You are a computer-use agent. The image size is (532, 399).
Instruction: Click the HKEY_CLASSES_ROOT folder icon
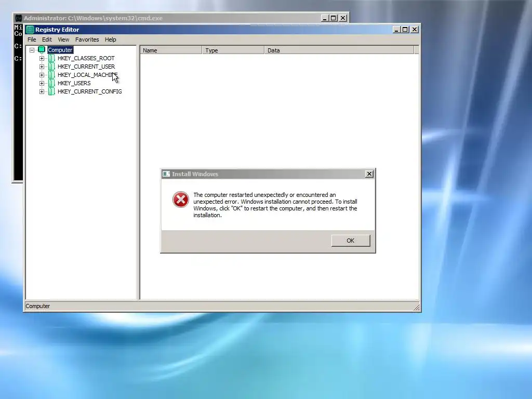[x=51, y=58]
